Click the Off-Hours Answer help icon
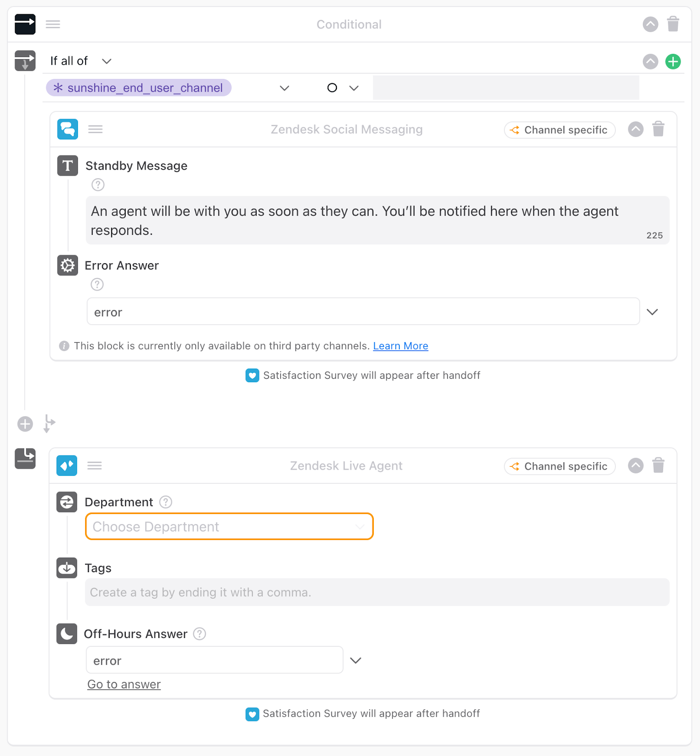This screenshot has height=756, width=700. click(x=199, y=634)
